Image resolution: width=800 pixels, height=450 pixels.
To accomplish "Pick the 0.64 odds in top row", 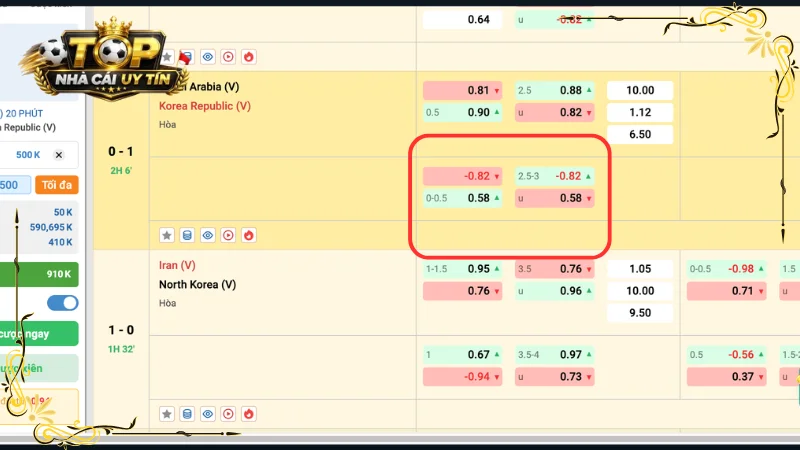I will coord(462,19).
